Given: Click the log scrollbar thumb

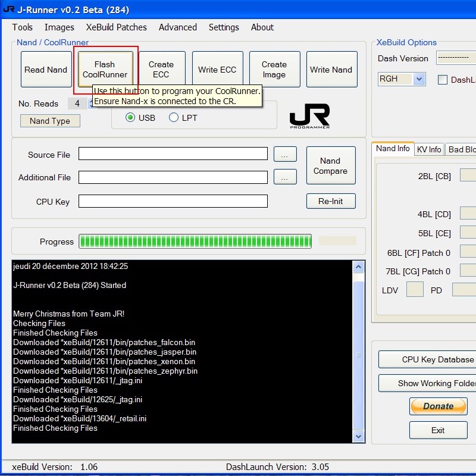Looking at the screenshot, I should [358, 355].
